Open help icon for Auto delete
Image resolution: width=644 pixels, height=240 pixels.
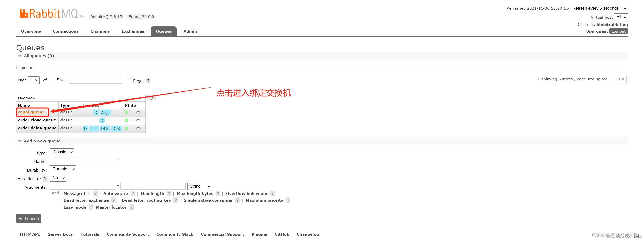tap(45, 179)
